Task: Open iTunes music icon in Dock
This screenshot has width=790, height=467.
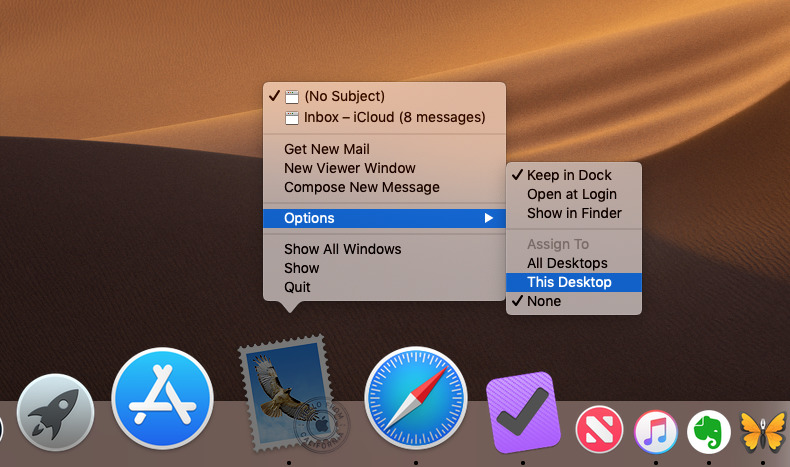Action: click(x=655, y=432)
